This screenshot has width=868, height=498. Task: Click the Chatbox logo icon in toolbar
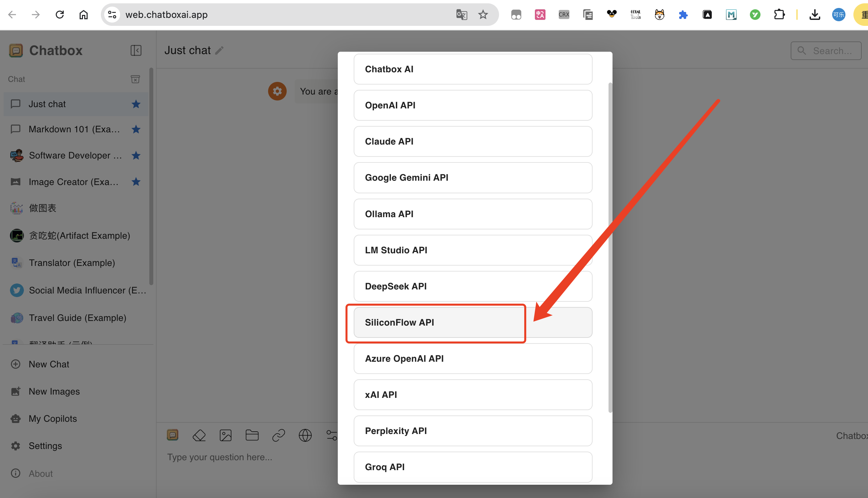(x=173, y=435)
